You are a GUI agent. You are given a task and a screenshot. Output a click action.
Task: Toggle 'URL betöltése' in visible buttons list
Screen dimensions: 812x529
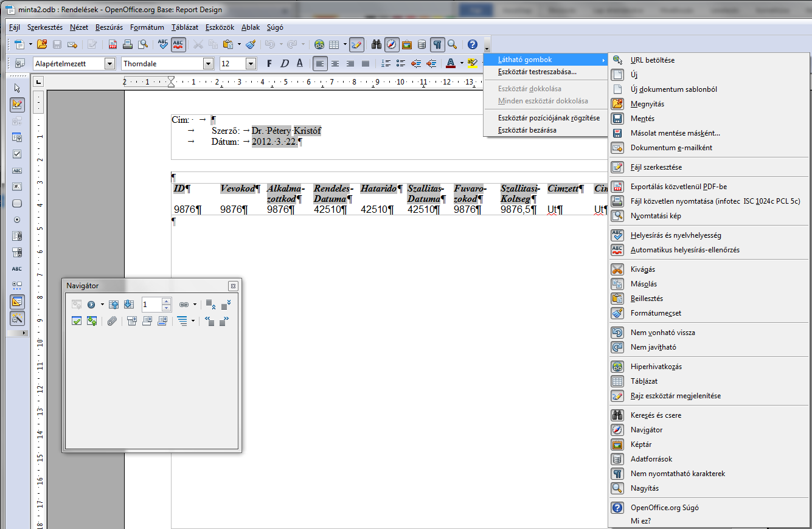pos(709,60)
